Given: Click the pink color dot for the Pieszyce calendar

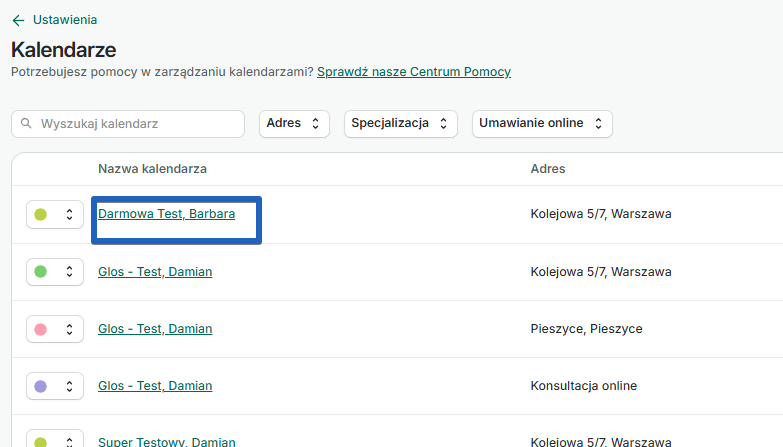Looking at the screenshot, I should 41,329.
